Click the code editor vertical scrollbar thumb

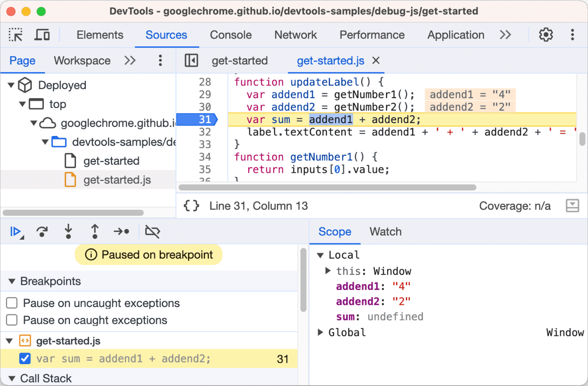(x=582, y=139)
